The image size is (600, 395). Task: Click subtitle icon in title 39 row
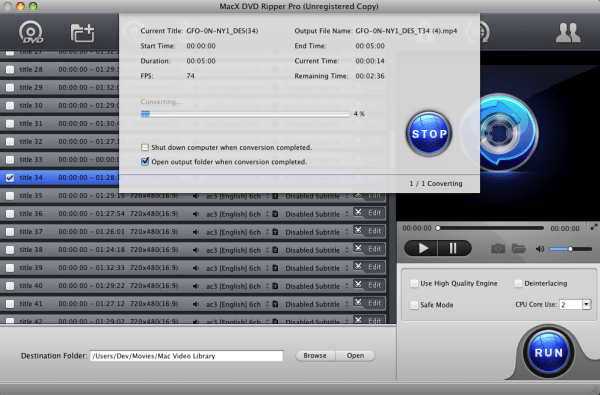[x=275, y=268]
